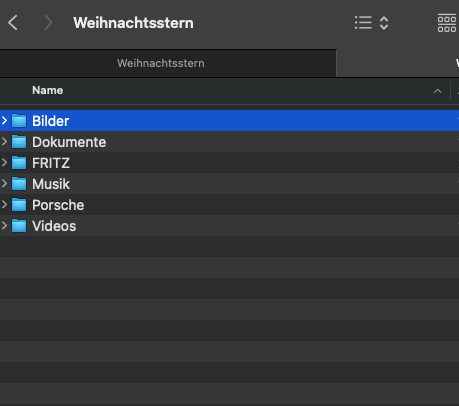Viewport: 459px width, 406px height.
Task: Go forward with the right arrow
Action: pyautogui.click(x=48, y=23)
